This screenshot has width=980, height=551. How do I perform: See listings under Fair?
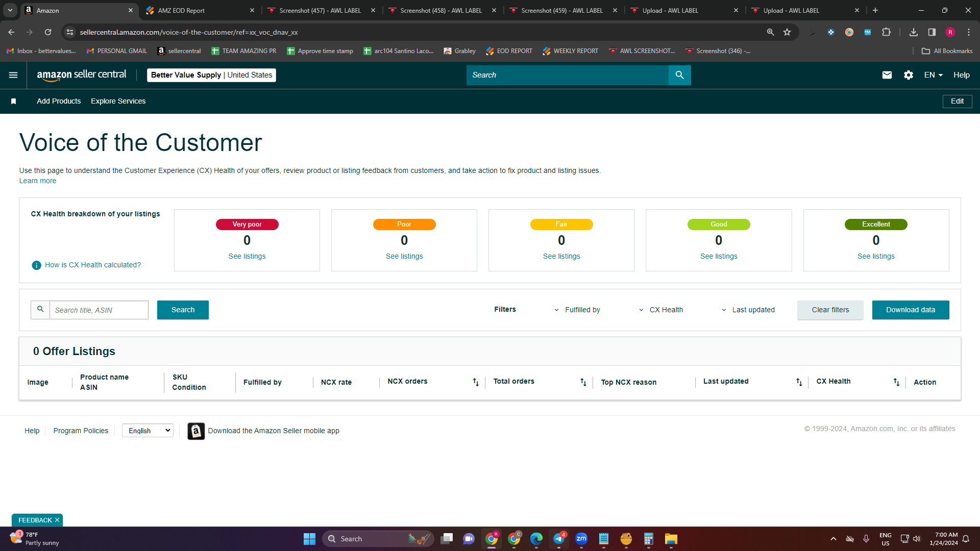tap(561, 257)
